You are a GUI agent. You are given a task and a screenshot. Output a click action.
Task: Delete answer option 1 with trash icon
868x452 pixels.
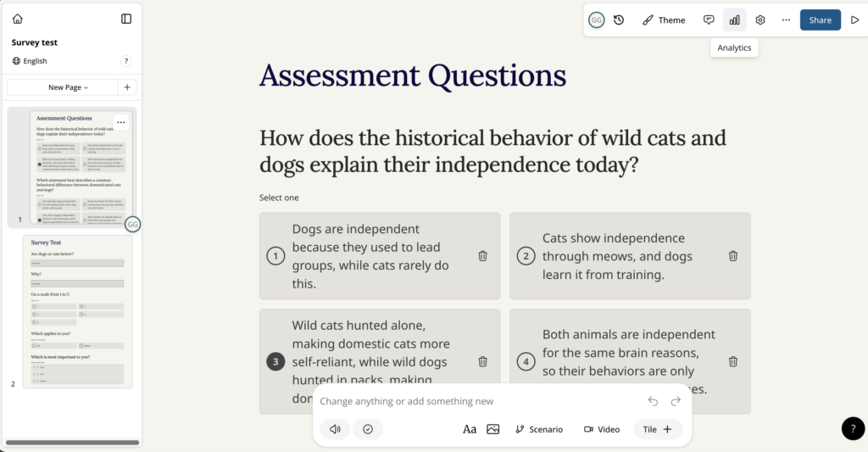pos(482,256)
